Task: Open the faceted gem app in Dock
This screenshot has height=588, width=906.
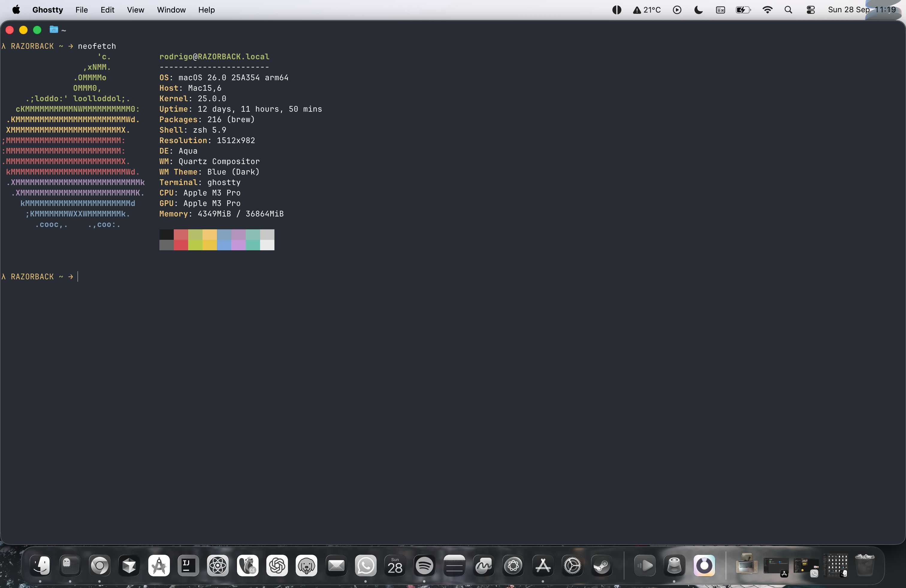Action: pyautogui.click(x=129, y=566)
